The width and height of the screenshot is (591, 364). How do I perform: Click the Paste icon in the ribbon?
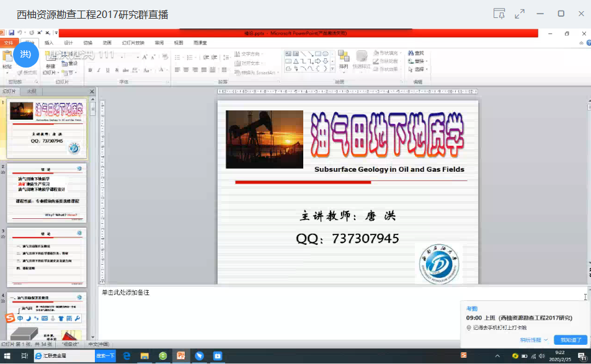7,59
